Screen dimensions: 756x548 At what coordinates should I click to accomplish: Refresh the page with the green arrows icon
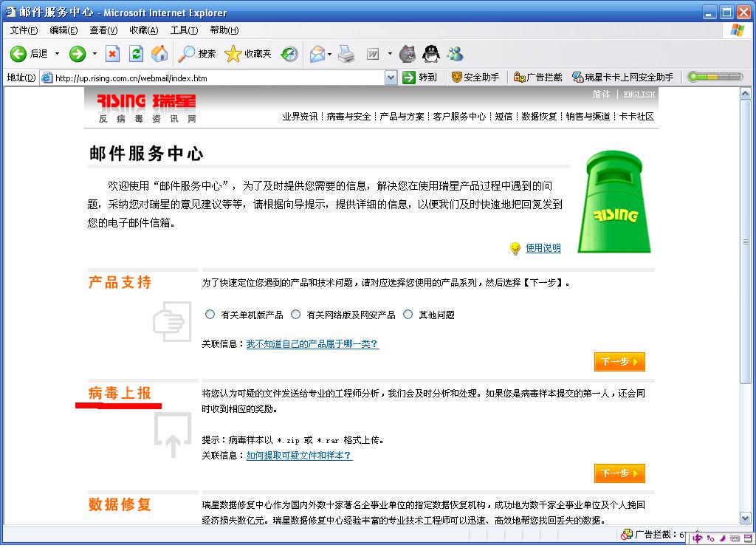136,54
